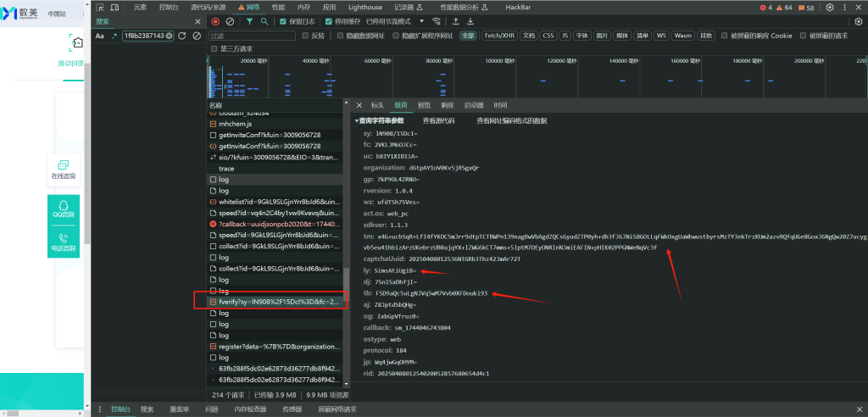Viewport: 868px width, 417px height.
Task: Toggle the network filter funnel icon
Action: [x=250, y=21]
